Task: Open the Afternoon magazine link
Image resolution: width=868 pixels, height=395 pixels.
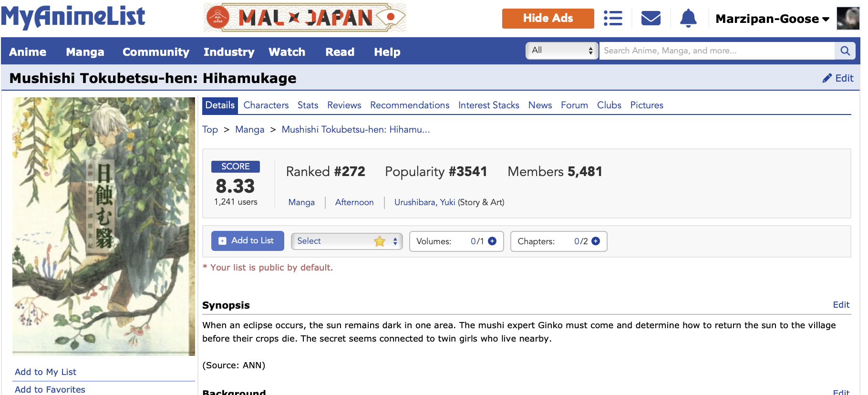Action: [354, 202]
